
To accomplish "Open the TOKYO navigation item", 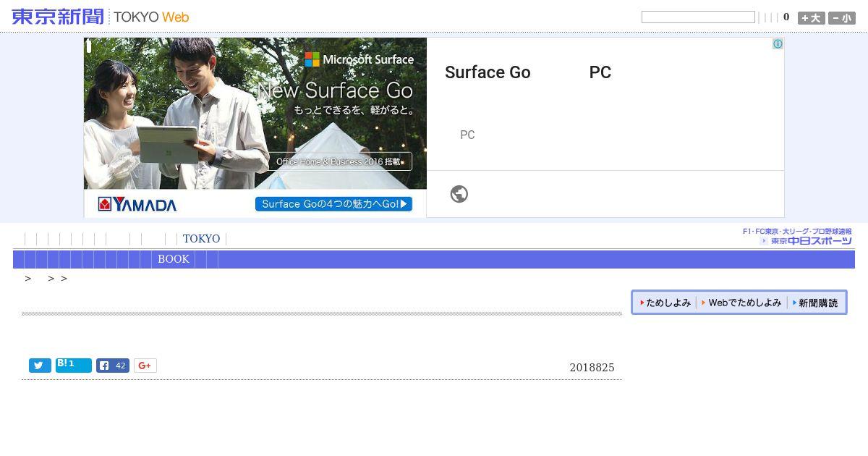I will coord(201,239).
